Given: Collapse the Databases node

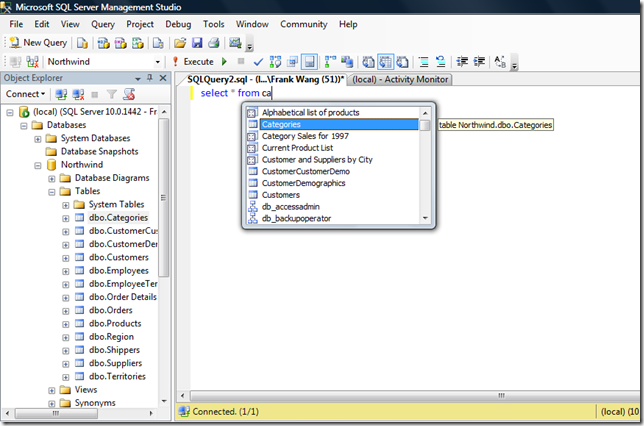Looking at the screenshot, I should [x=24, y=125].
